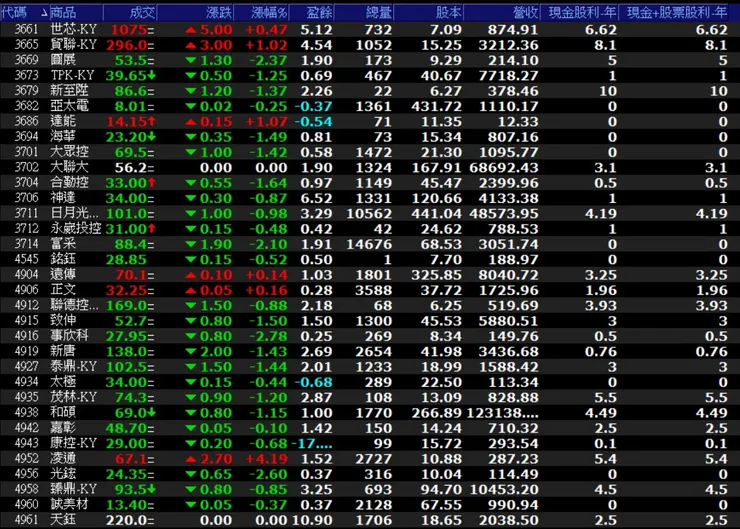The image size is (740, 529).
Task: Click volume 10562 of 日月光
Action: [369, 214]
